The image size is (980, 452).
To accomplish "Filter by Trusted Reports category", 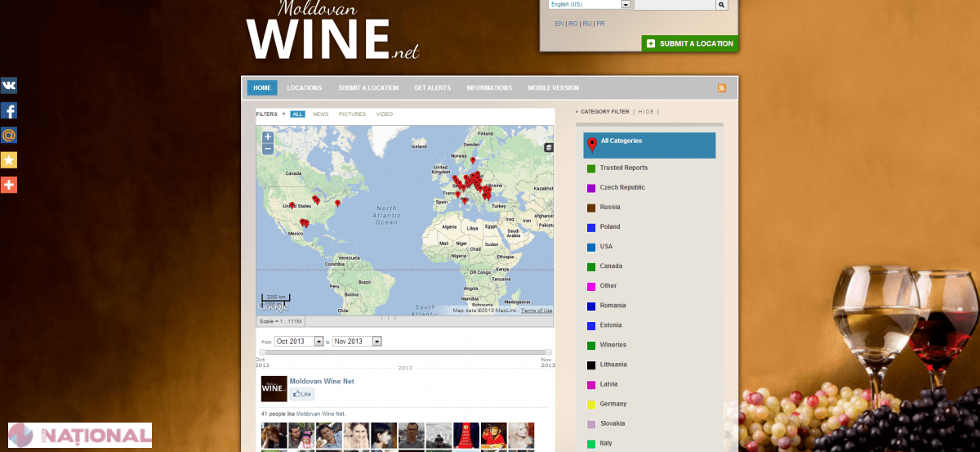I will pos(624,168).
